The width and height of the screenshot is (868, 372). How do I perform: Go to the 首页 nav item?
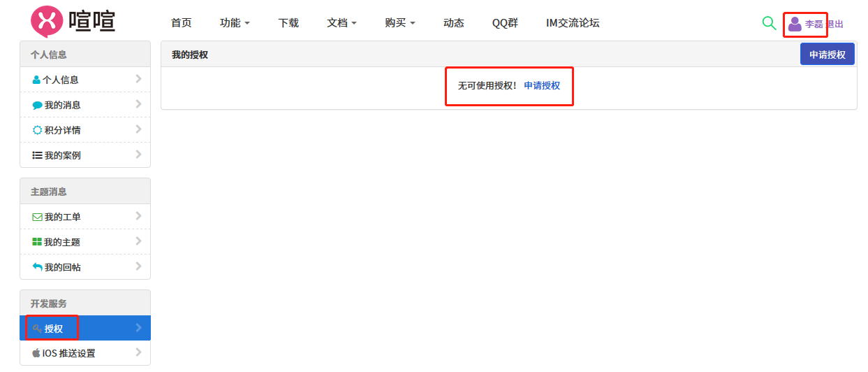(181, 23)
